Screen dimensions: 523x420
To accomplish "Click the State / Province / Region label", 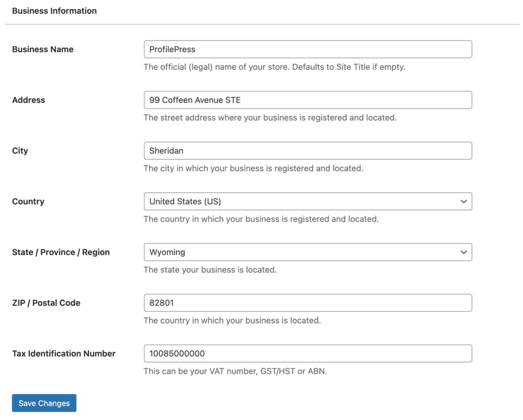I will (61, 252).
